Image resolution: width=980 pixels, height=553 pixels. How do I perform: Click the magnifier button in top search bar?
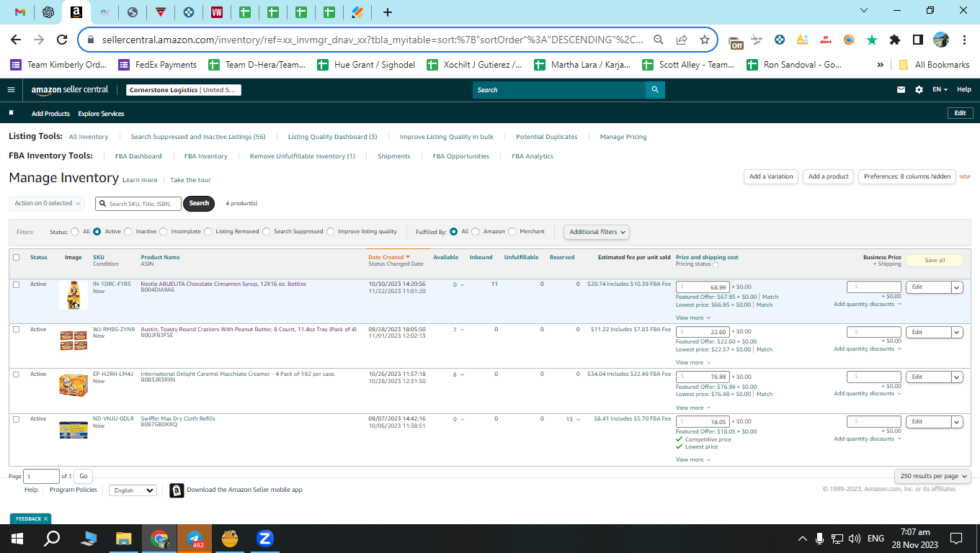(655, 90)
